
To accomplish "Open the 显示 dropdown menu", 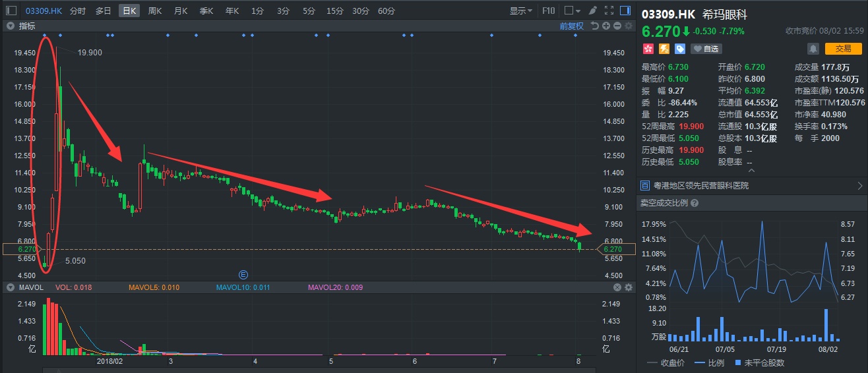I will pos(521,11).
